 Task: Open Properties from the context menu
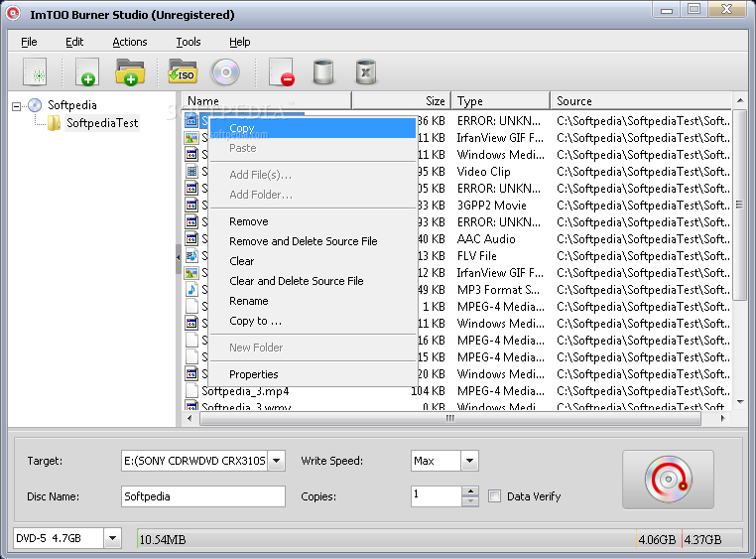(313, 374)
